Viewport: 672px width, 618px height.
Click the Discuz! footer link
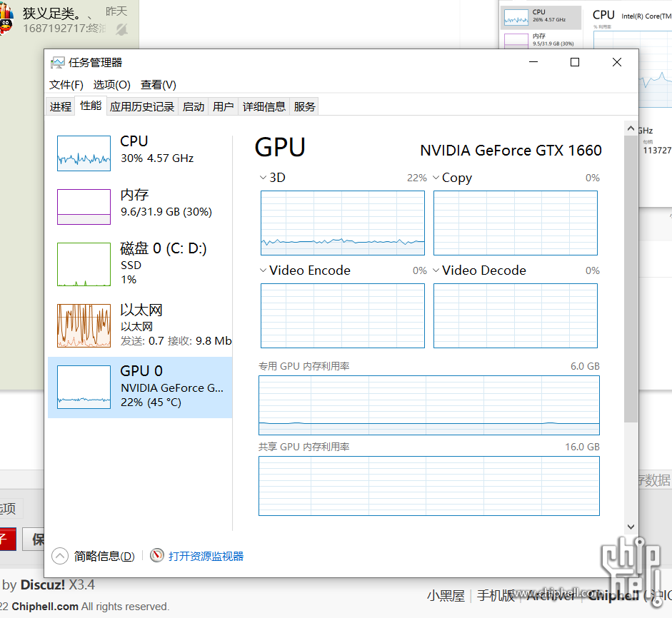[43, 584]
